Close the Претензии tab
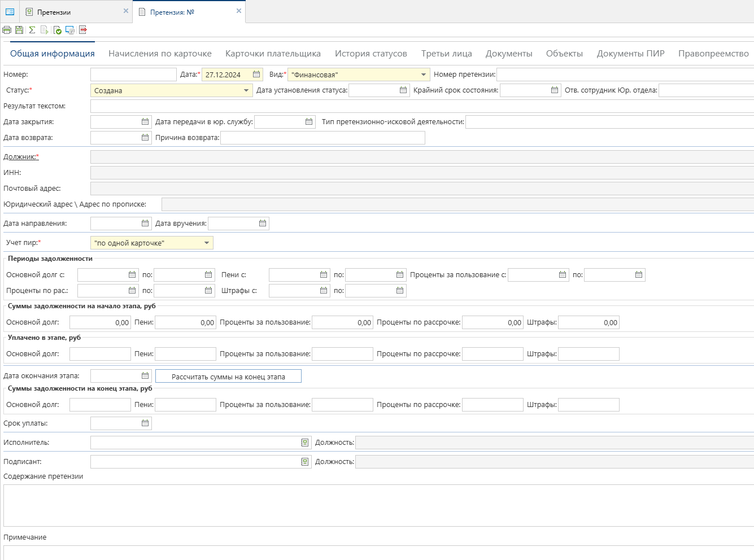The height and width of the screenshot is (560, 754). point(126,11)
